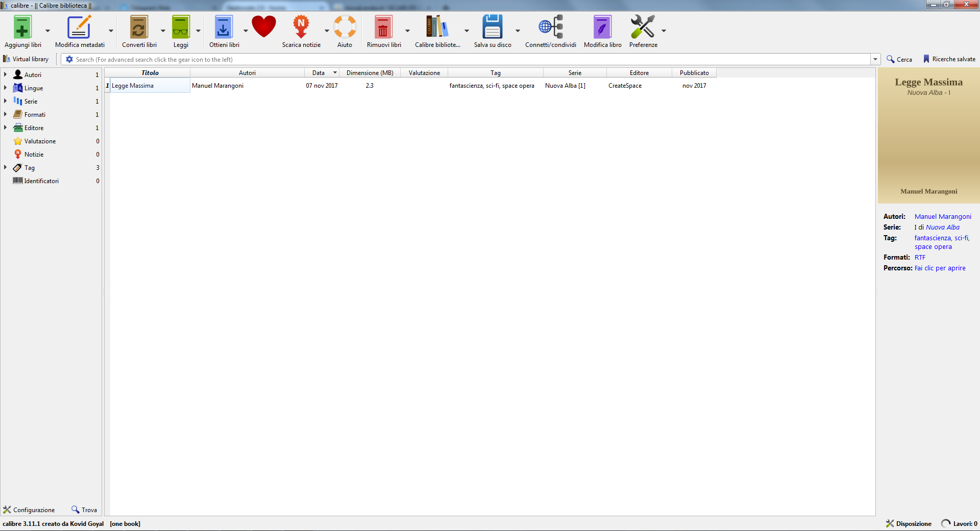Screen dimensions: 980x531
Task: Open the Calibre biblioteca dropdown arrow
Action: [x=467, y=31]
